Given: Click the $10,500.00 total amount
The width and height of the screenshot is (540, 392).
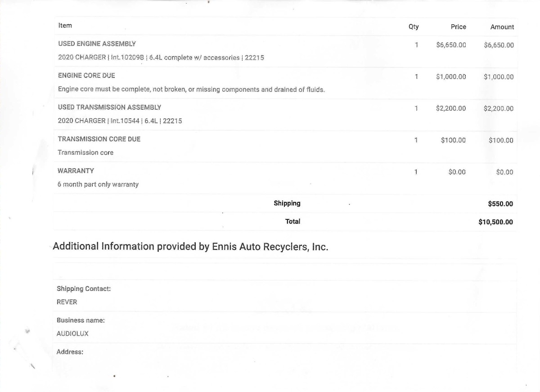Looking at the screenshot, I should [x=495, y=222].
